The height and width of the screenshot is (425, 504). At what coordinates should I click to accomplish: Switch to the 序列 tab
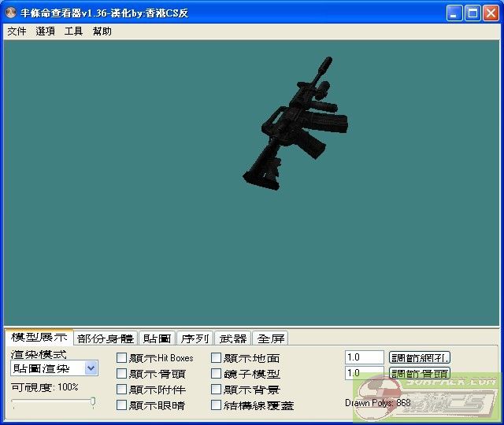pos(195,338)
